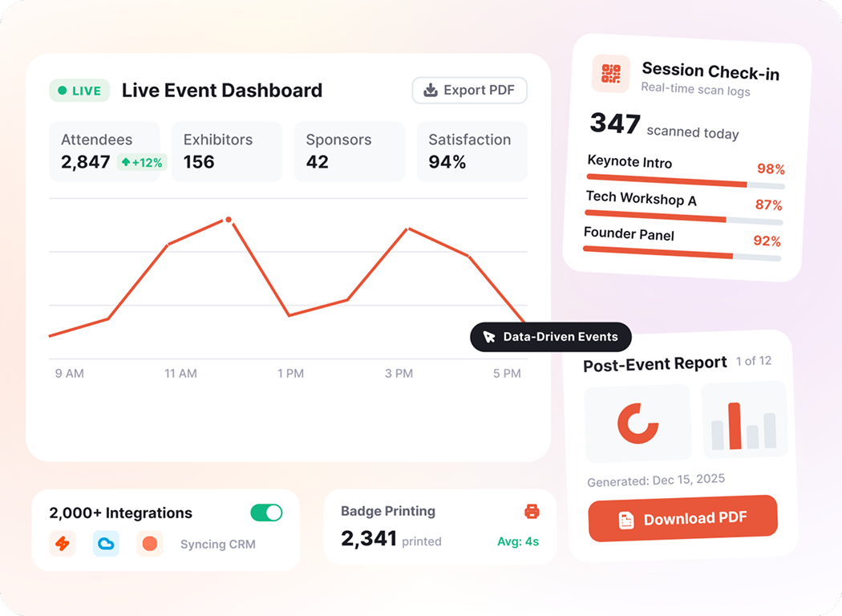The width and height of the screenshot is (842, 616).
Task: Click the Avg: 4s label
Action: 518,541
